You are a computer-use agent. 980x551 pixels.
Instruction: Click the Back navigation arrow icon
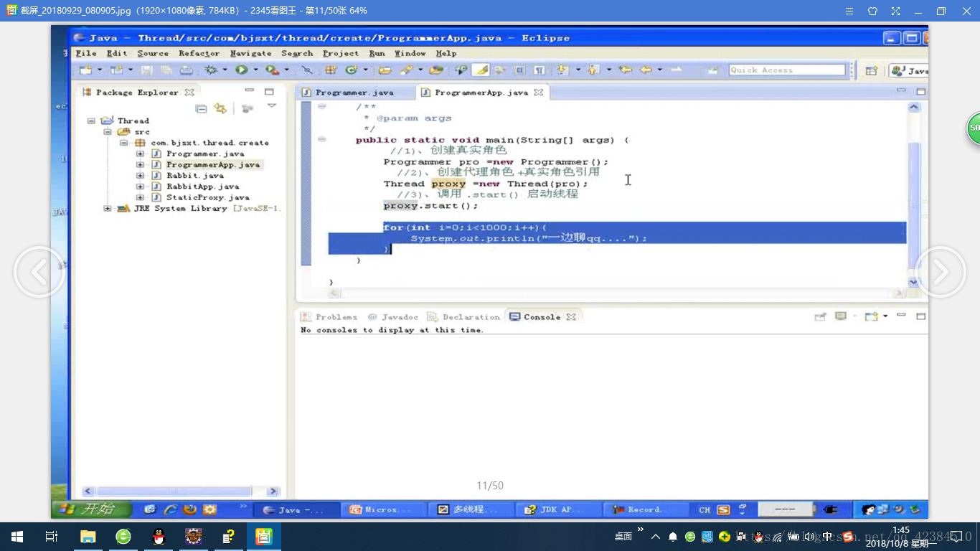645,70
